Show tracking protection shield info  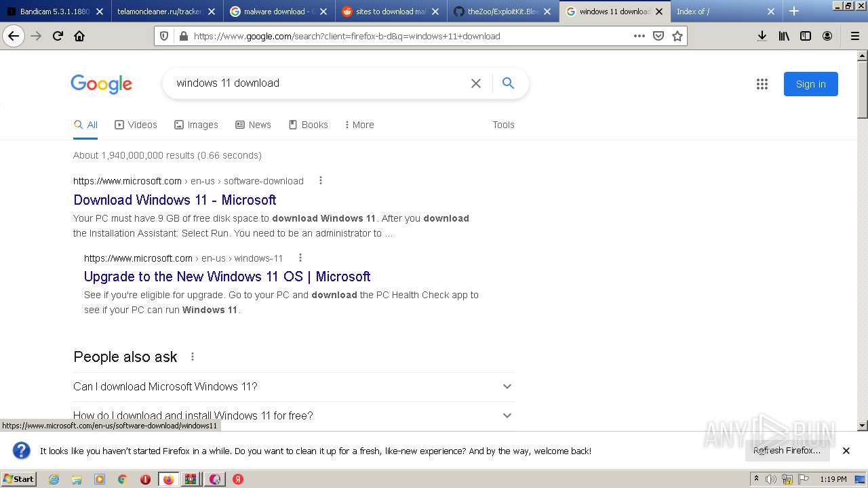click(x=163, y=36)
